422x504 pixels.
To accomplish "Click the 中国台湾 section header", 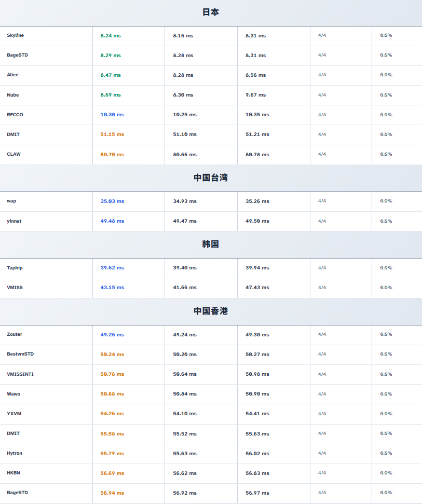I will point(210,178).
